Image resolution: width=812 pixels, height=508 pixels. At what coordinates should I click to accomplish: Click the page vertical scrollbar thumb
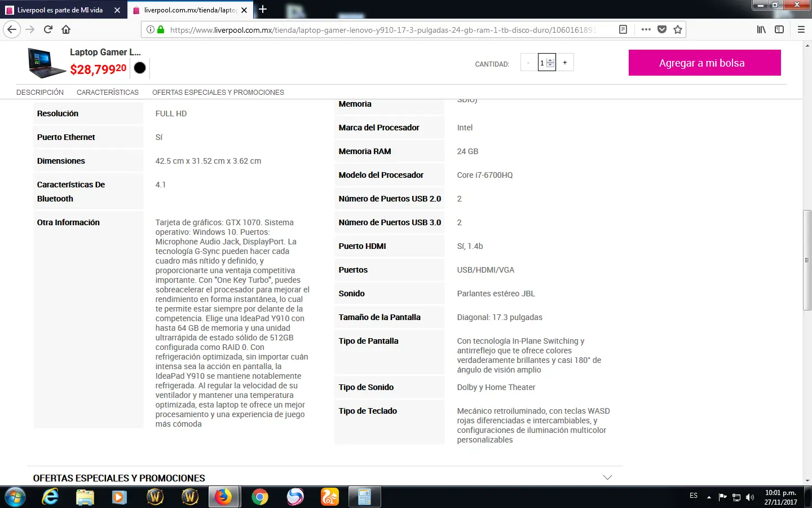(807, 260)
